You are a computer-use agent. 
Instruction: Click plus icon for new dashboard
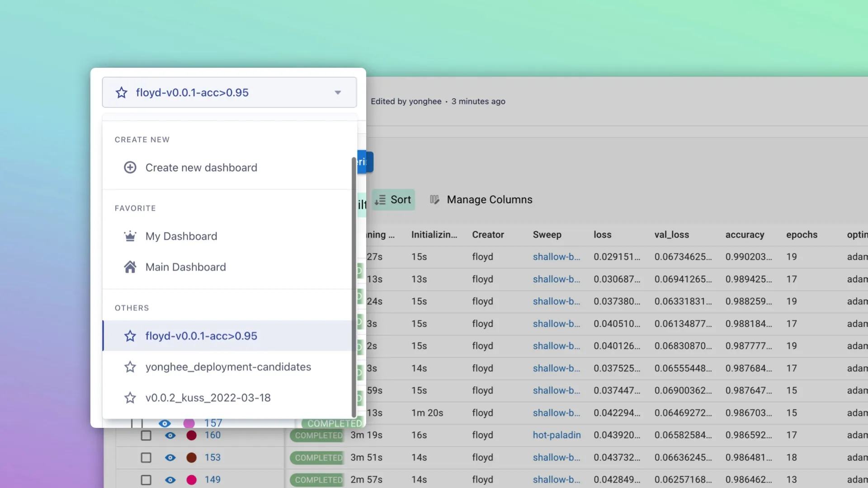pos(130,168)
